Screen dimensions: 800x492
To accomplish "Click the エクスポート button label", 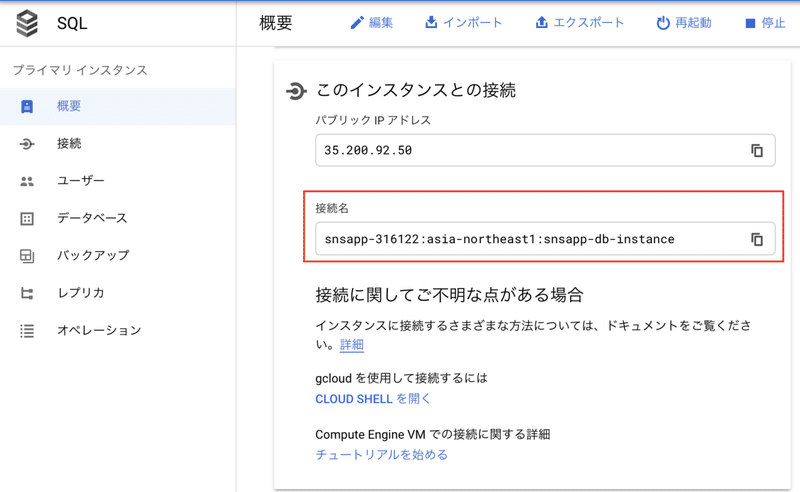I will coord(588,23).
